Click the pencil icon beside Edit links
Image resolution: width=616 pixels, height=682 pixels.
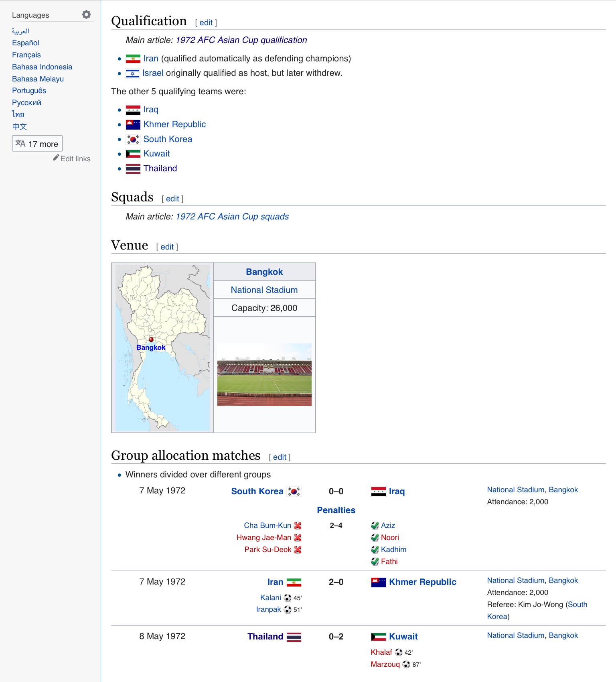click(x=56, y=158)
